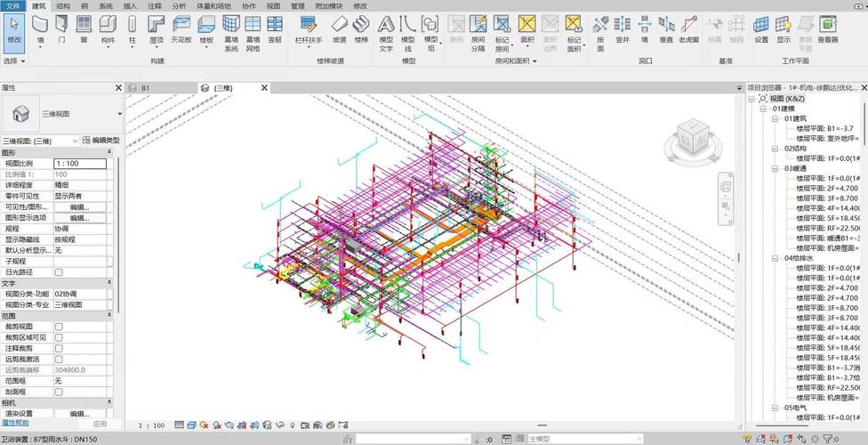Image resolution: width=868 pixels, height=445 pixels.
Task: Select tree item 楼层平面: RF=22.50 under 03暖通
Action: tap(828, 228)
